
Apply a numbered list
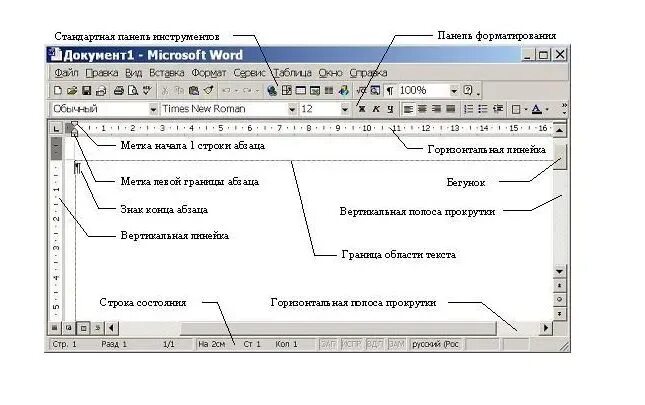tap(469, 109)
